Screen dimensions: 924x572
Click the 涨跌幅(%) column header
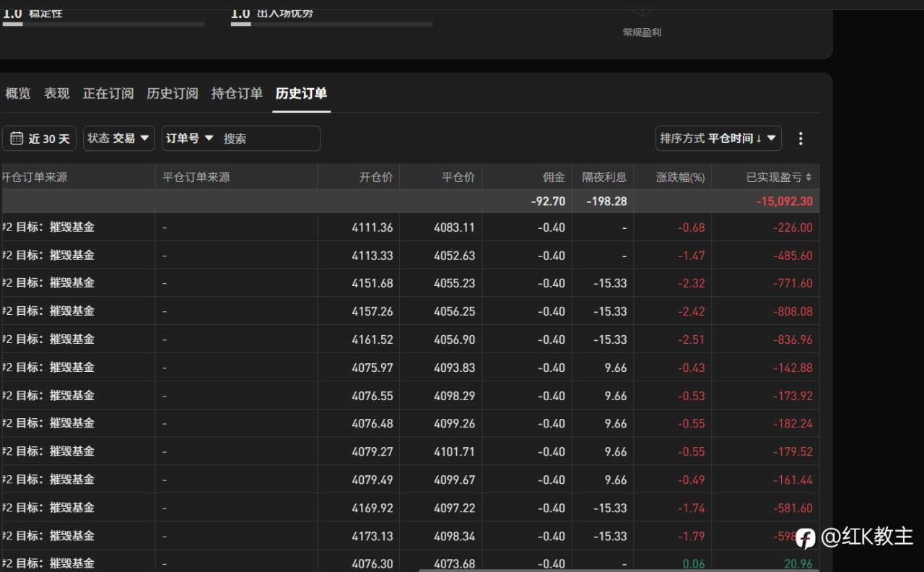coord(680,177)
